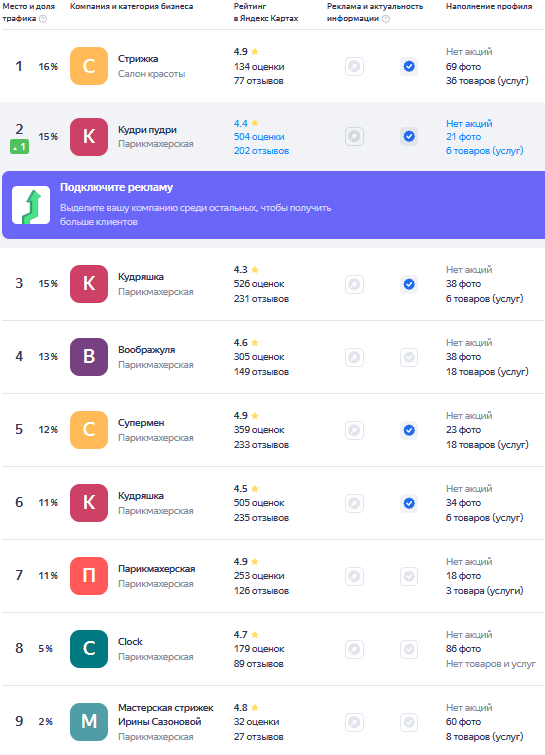The height and width of the screenshot is (755, 545).
Task: Click the red П avatar for Парикмахерская
Action: click(89, 575)
